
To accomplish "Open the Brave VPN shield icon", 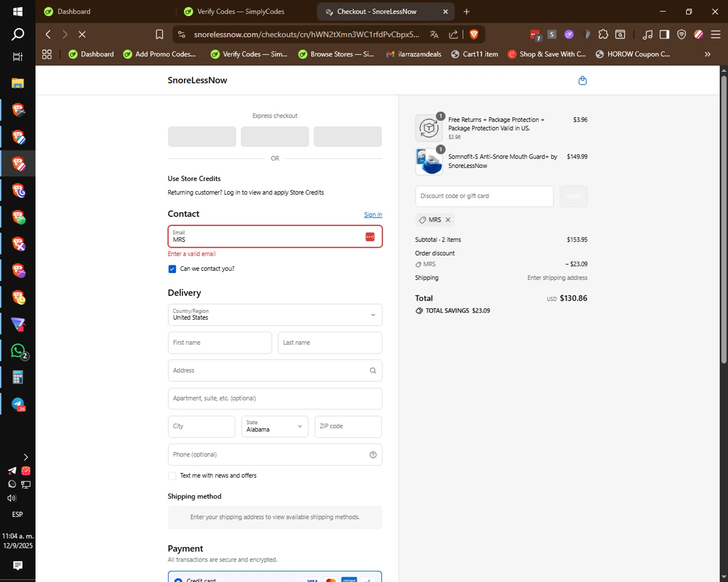I will 681,34.
